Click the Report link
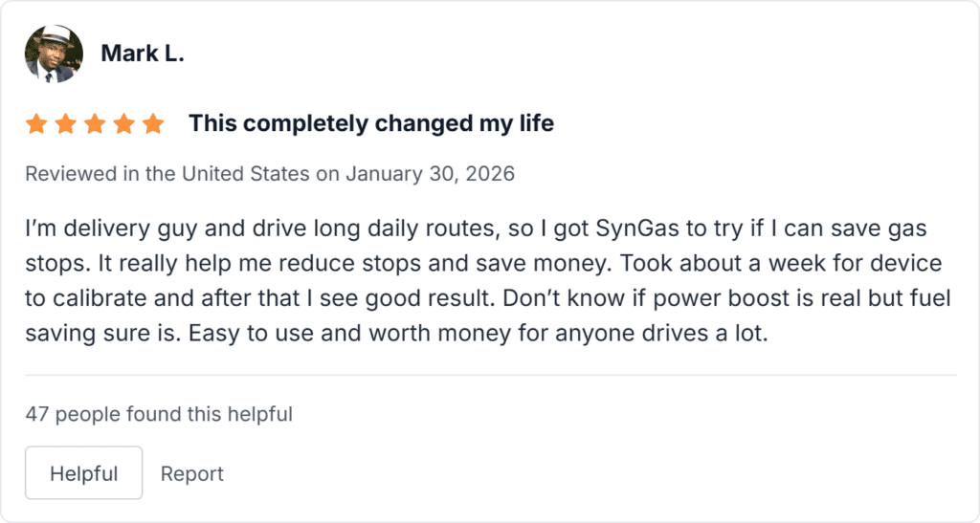The image size is (980, 523). [x=191, y=473]
